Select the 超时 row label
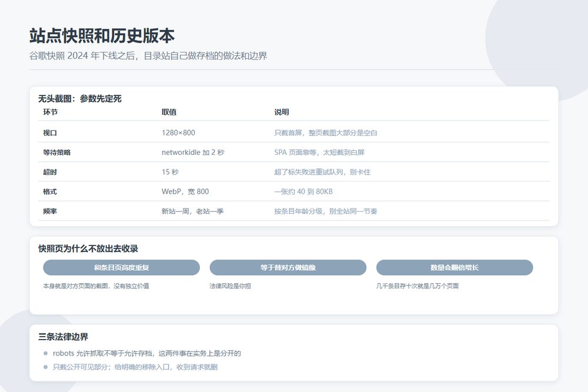Image resolution: width=588 pixels, height=392 pixels. 50,172
